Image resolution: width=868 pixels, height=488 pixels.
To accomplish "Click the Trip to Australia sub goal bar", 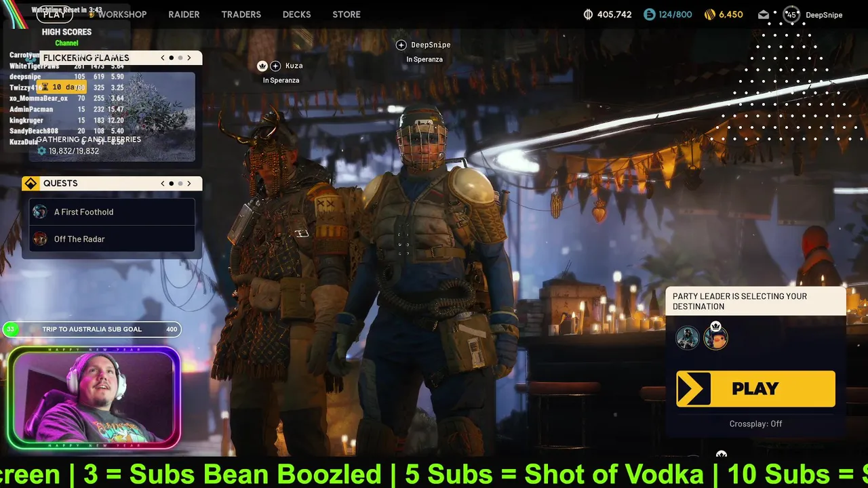I will (x=92, y=329).
